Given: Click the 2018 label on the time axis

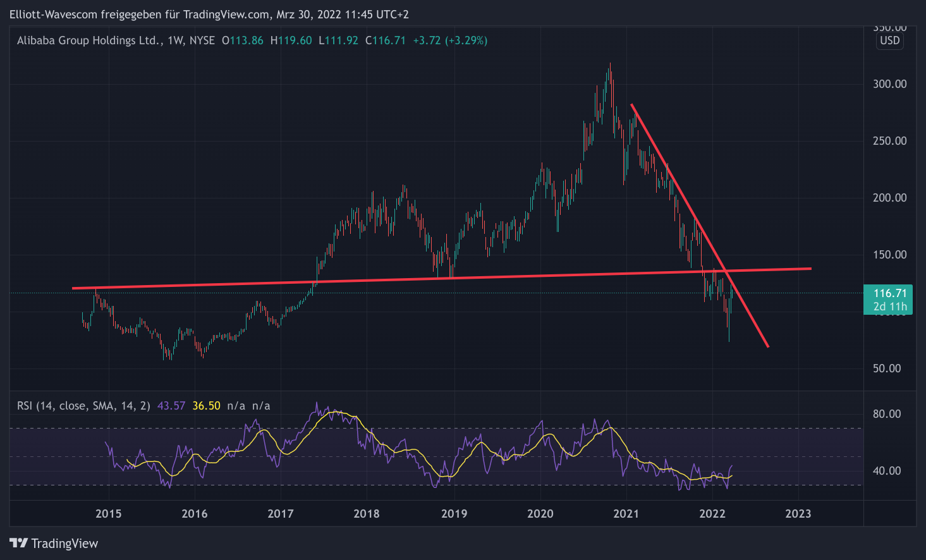Looking at the screenshot, I should pos(367,514).
